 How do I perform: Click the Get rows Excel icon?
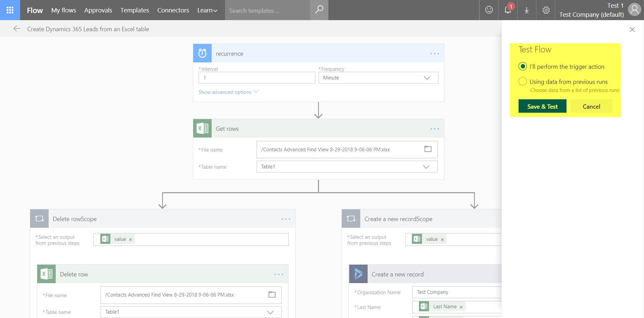point(202,128)
